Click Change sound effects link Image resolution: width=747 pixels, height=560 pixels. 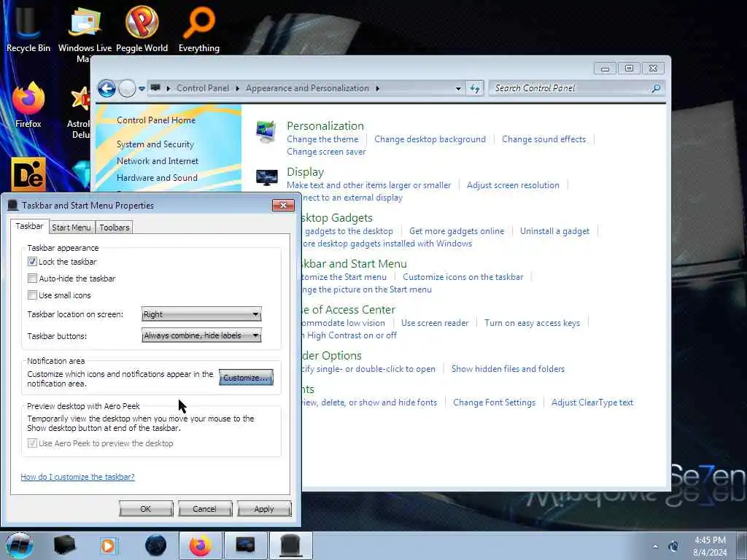[543, 139]
